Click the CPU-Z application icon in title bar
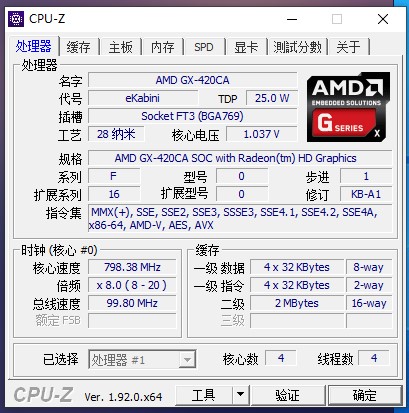 (16, 19)
